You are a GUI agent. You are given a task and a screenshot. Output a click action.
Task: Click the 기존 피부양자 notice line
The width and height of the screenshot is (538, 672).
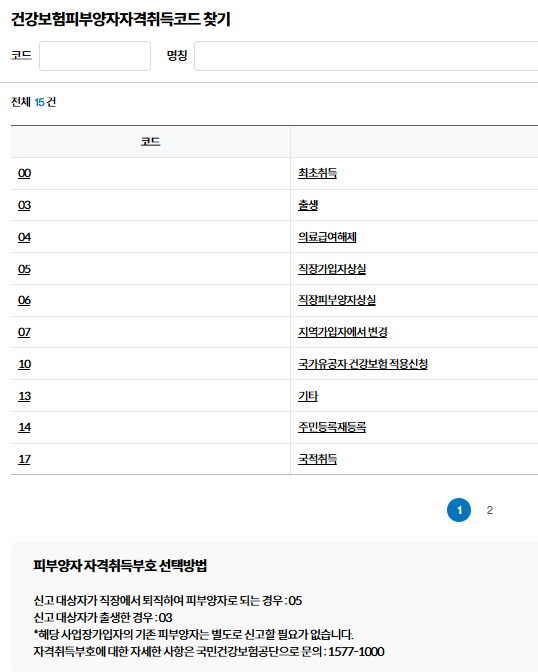193,635
